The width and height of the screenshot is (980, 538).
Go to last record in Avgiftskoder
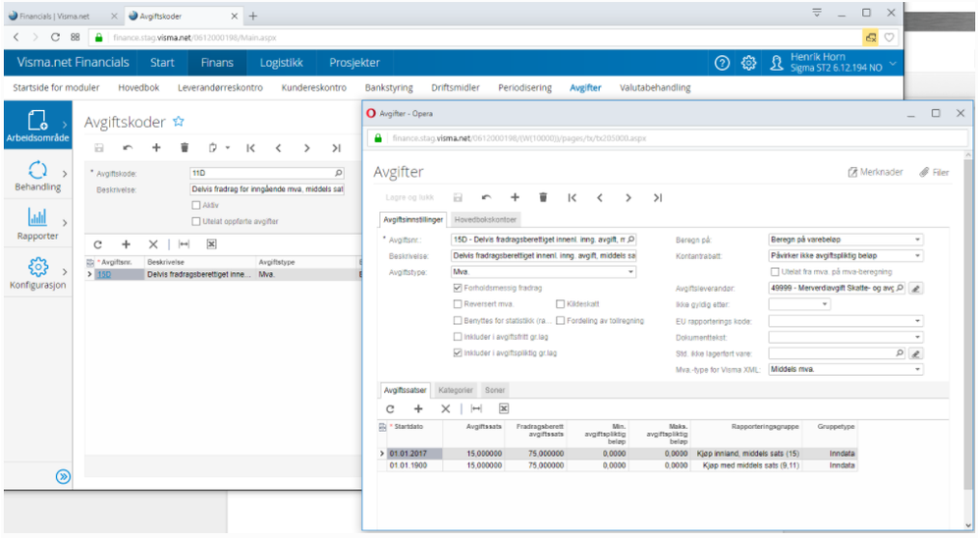[x=336, y=148]
